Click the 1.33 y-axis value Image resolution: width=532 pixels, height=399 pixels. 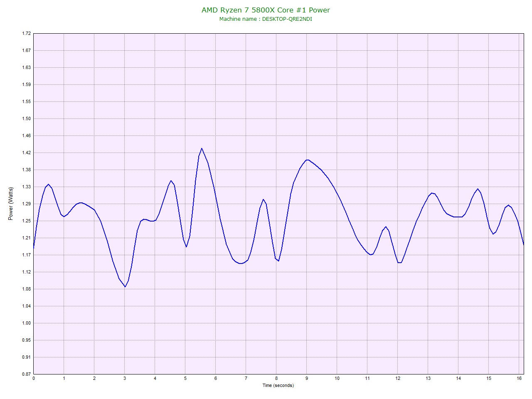(x=26, y=187)
